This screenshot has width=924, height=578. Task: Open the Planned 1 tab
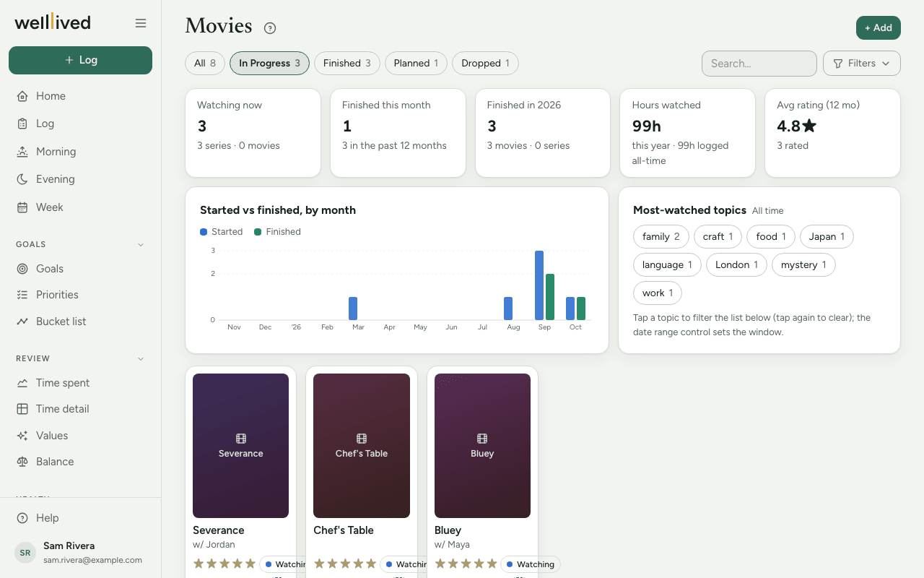[416, 63]
